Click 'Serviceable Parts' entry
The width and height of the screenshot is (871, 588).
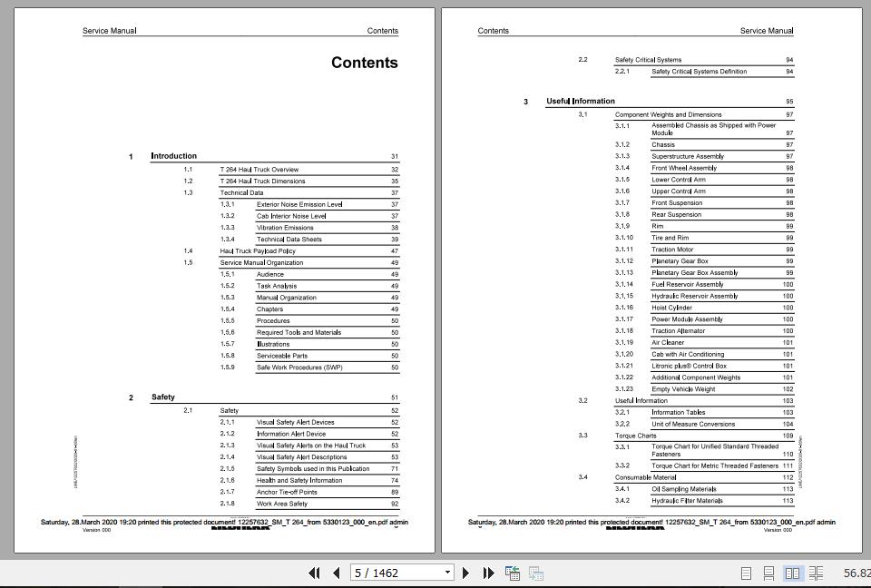click(282, 357)
